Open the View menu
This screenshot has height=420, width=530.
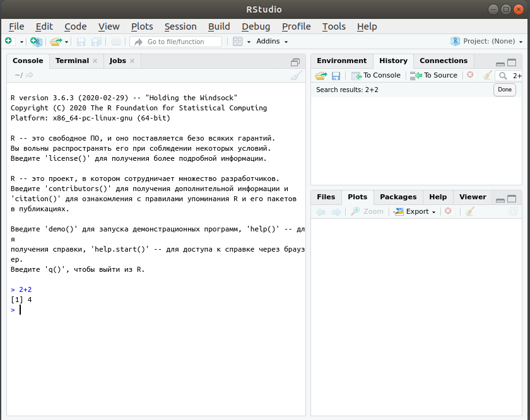(109, 26)
